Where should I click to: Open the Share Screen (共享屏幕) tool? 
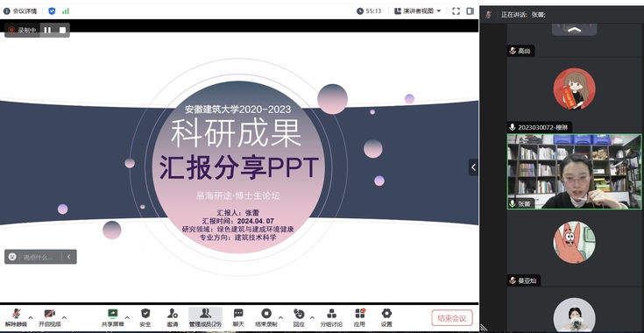click(112, 318)
